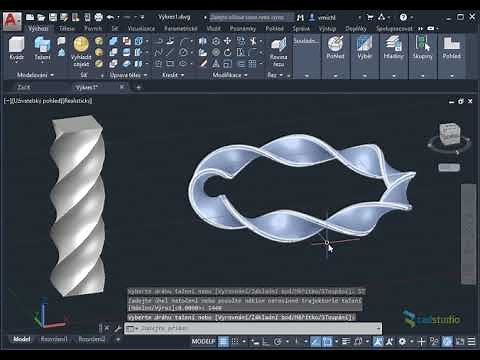The image size is (480, 360).
Task: Click the ViewCube in the viewport
Action: pos(449,134)
